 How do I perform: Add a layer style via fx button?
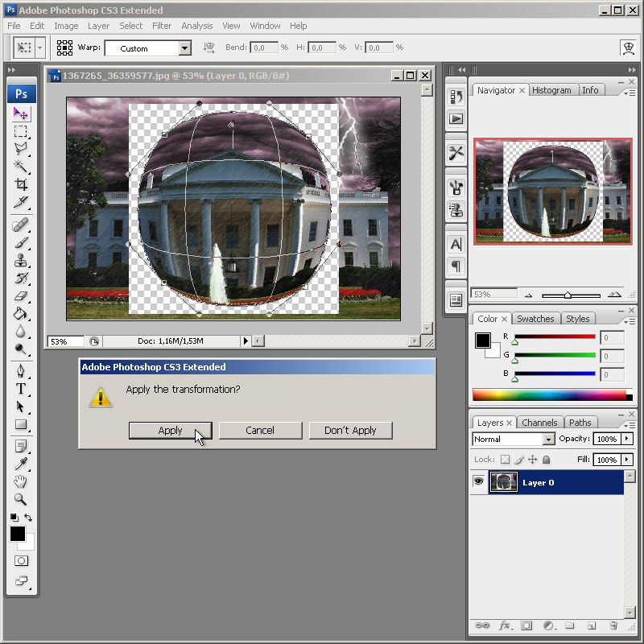pyautogui.click(x=506, y=625)
